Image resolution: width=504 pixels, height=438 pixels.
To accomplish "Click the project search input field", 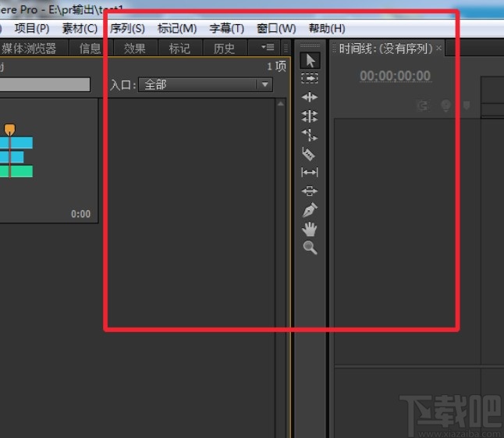I will pyautogui.click(x=45, y=84).
